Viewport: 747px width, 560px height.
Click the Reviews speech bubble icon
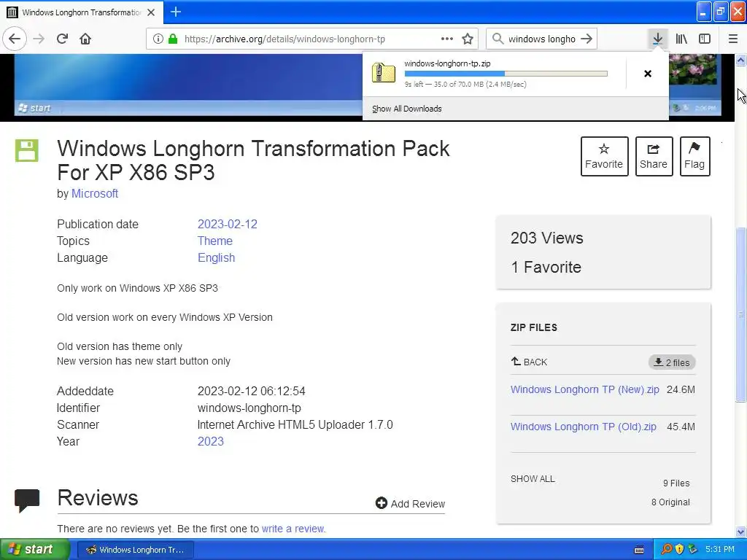[x=27, y=500]
